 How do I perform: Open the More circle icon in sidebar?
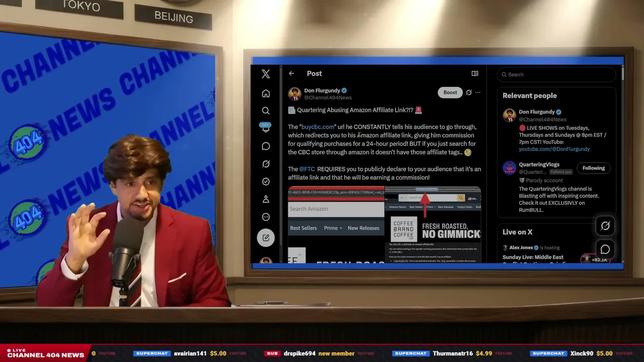pyautogui.click(x=266, y=217)
